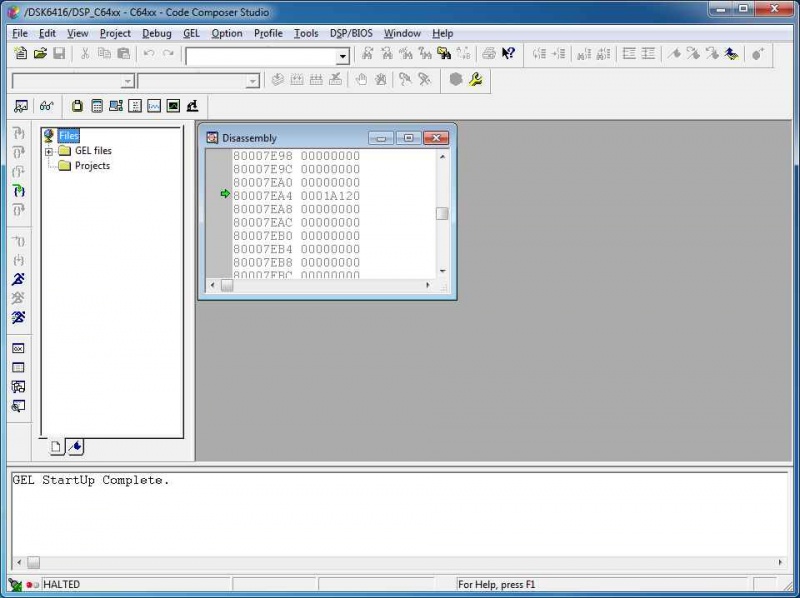
Task: Click the Copy icon in the toolbar
Action: click(104, 54)
